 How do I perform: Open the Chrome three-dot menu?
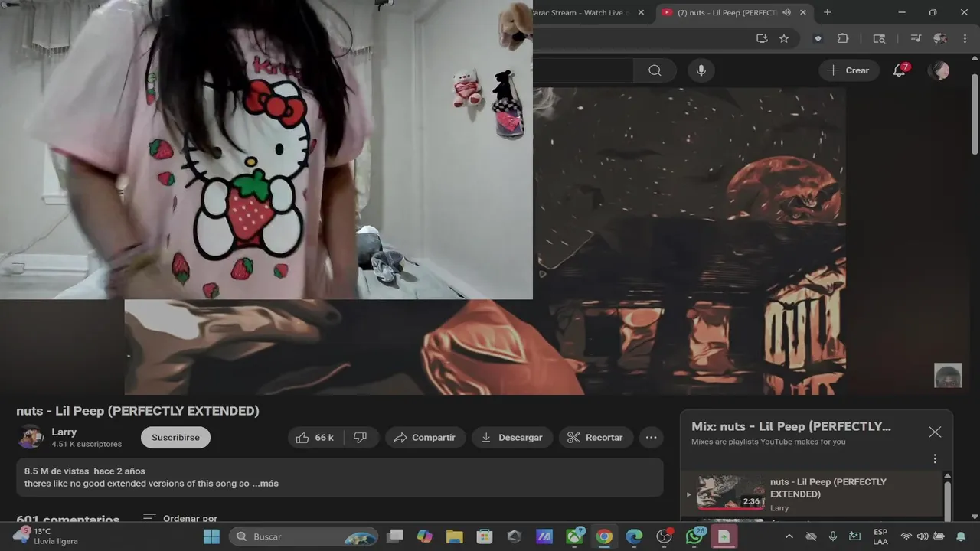click(x=964, y=38)
